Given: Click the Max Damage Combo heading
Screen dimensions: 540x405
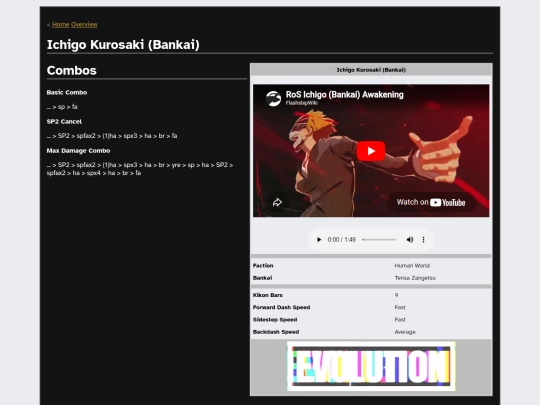Looking at the screenshot, I should (x=78, y=150).
